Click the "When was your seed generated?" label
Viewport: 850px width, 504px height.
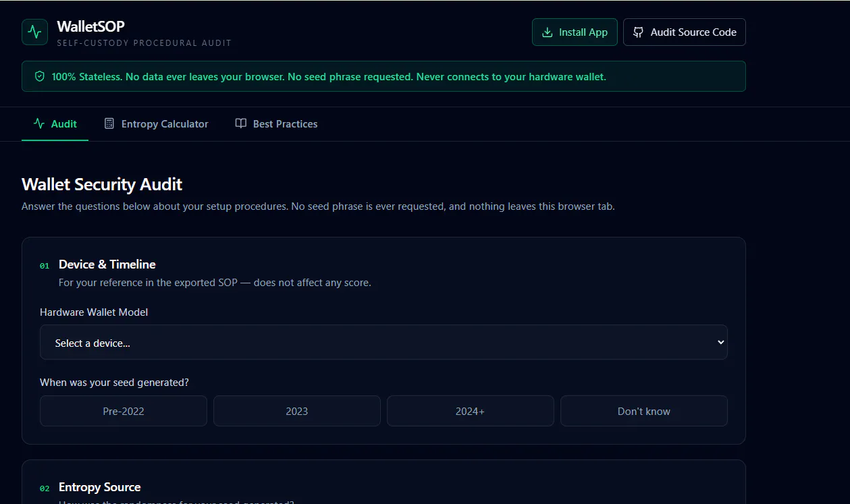coord(114,383)
